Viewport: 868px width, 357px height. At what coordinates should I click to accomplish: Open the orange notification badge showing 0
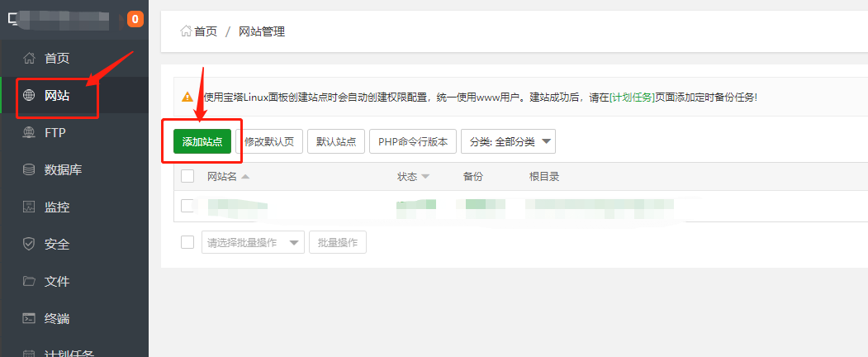[x=135, y=19]
